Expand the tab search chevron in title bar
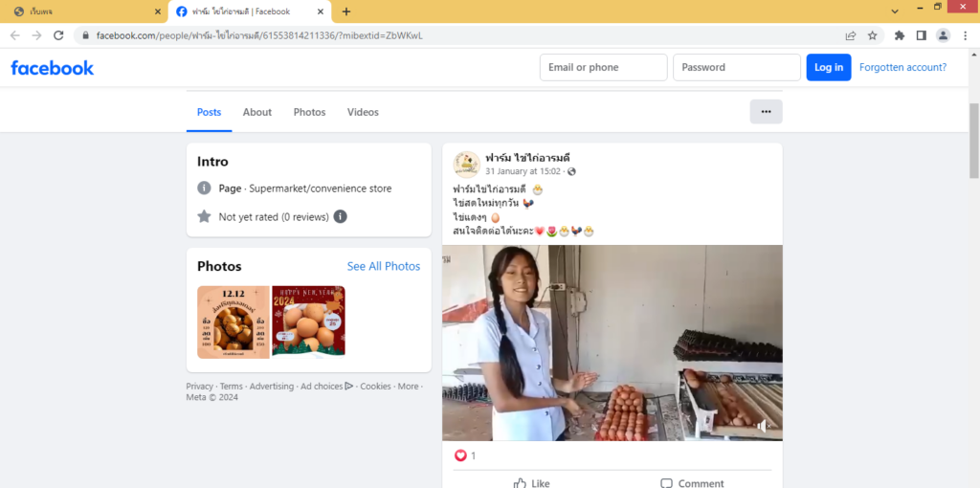Image resolution: width=980 pixels, height=488 pixels. coord(895,11)
